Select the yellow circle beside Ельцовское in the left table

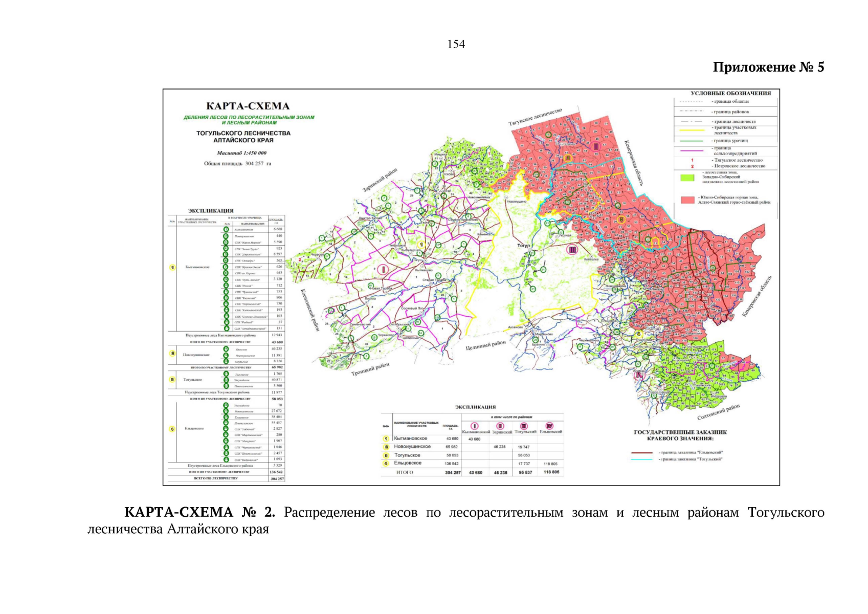tap(172, 429)
